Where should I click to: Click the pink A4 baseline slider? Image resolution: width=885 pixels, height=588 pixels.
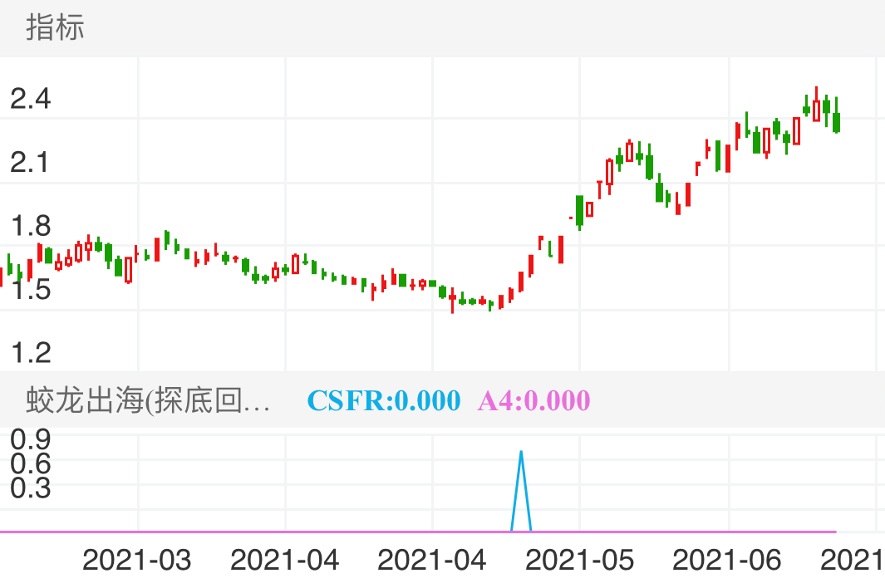[x=415, y=530]
